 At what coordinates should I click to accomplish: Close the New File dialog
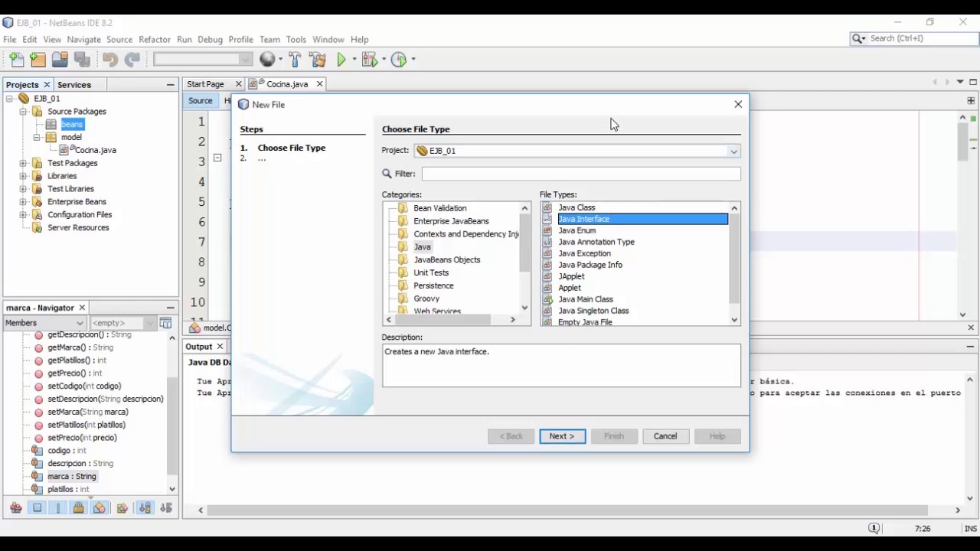738,104
